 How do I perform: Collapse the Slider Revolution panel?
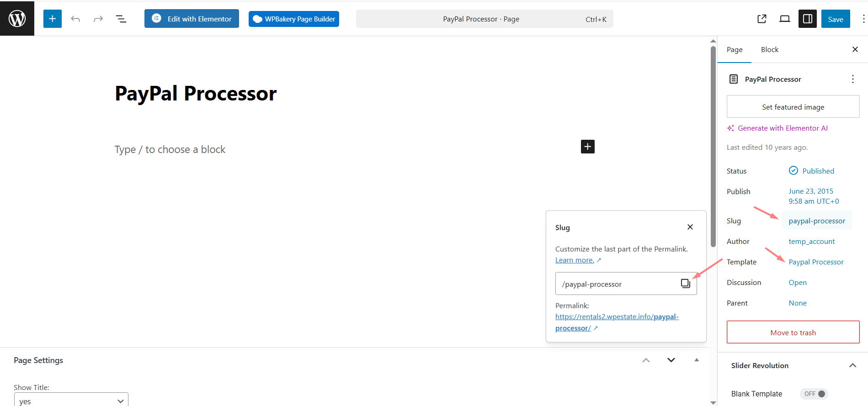[852, 365]
